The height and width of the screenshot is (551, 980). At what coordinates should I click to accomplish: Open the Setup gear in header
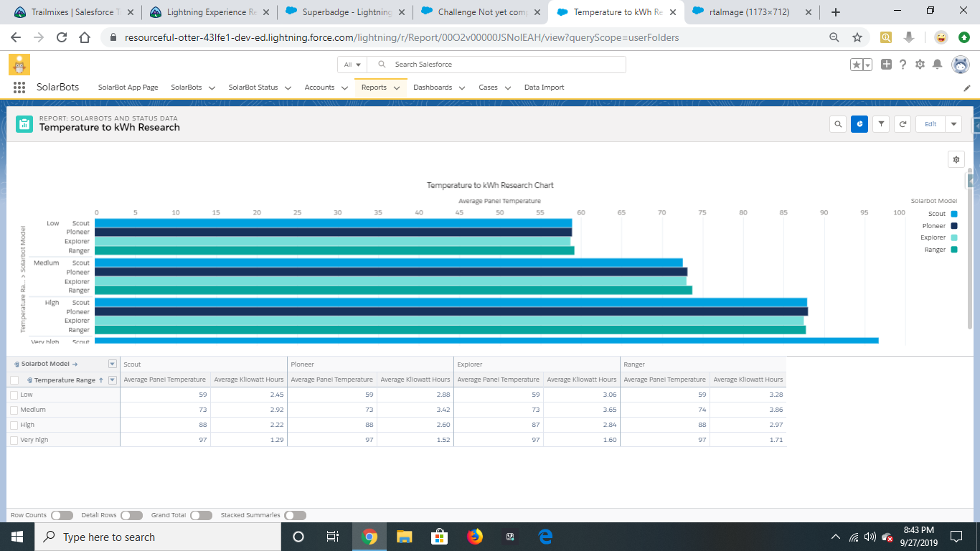point(920,65)
